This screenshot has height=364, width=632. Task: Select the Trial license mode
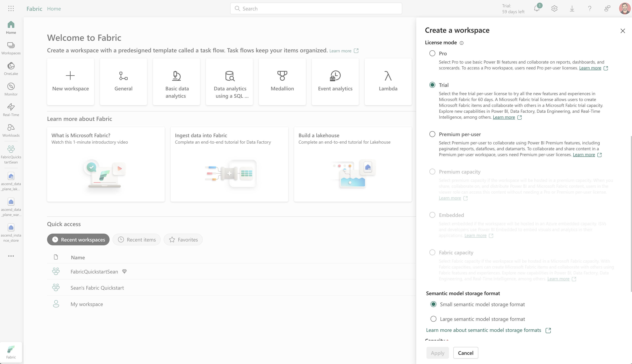(x=432, y=85)
